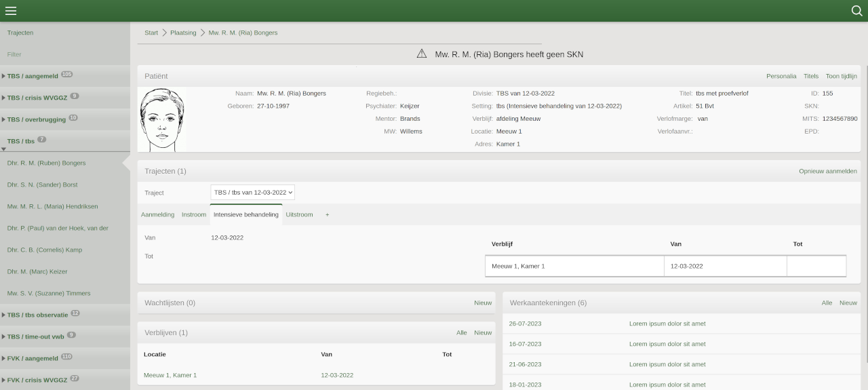
Task: Select Mw. M. R. L. (Maria) Hendriksen
Action: (52, 206)
